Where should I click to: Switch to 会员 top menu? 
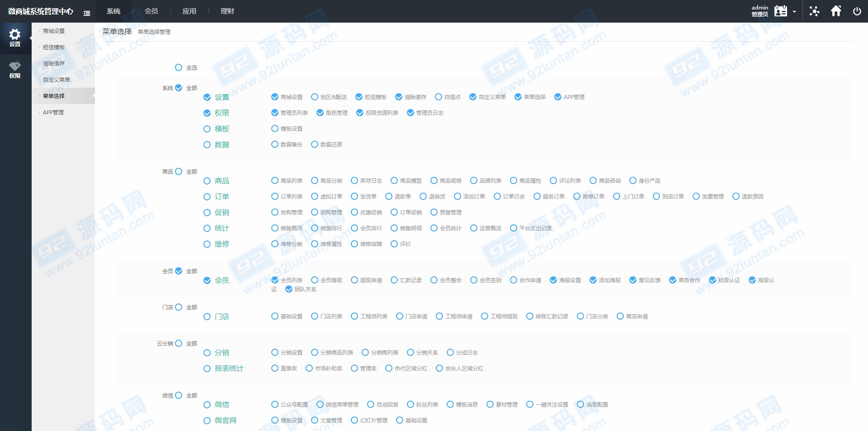pos(151,11)
